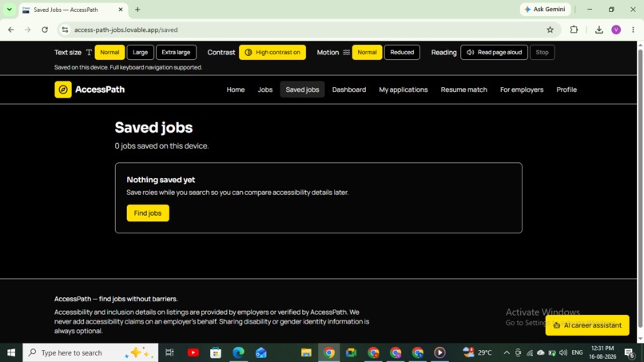Viewport: 644px width, 362px height.
Task: Click the AccessPath compass logo icon
Action: coord(63,90)
